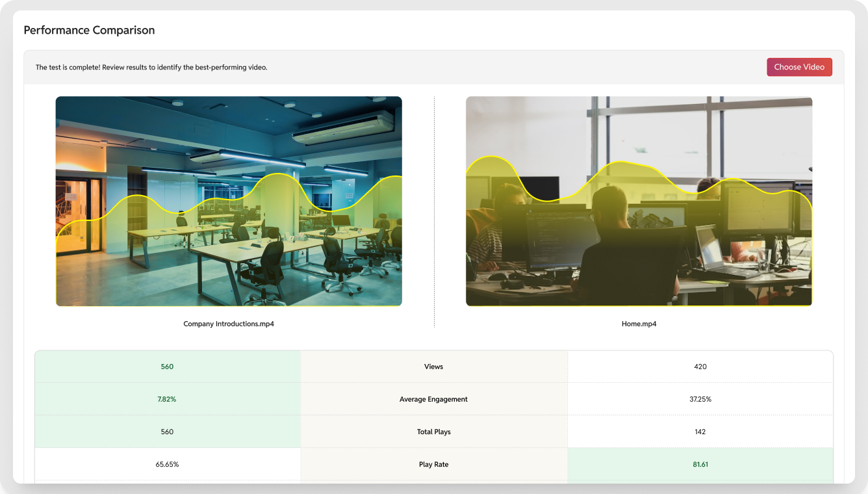Click the test is complete banner message
The width and height of the screenshot is (868, 494).
(x=151, y=68)
